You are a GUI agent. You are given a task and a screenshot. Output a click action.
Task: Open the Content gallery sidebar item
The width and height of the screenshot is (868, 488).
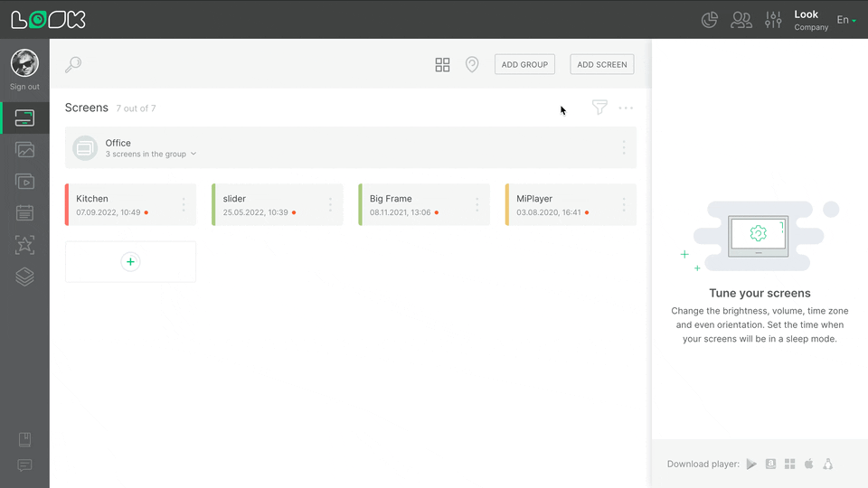tap(24, 150)
